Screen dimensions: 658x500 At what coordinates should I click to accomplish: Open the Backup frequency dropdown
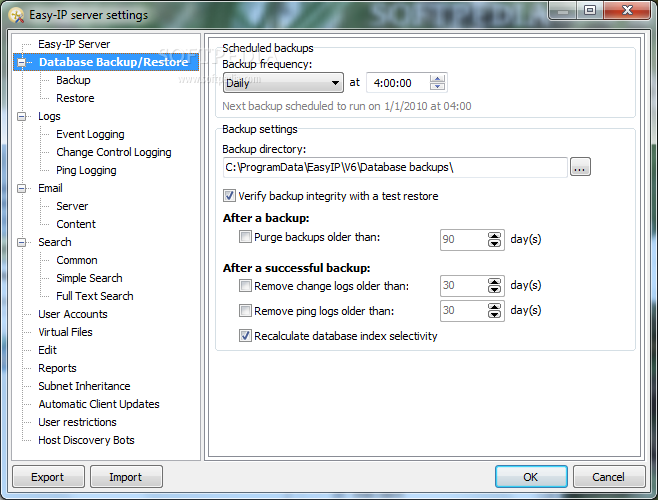[x=283, y=83]
